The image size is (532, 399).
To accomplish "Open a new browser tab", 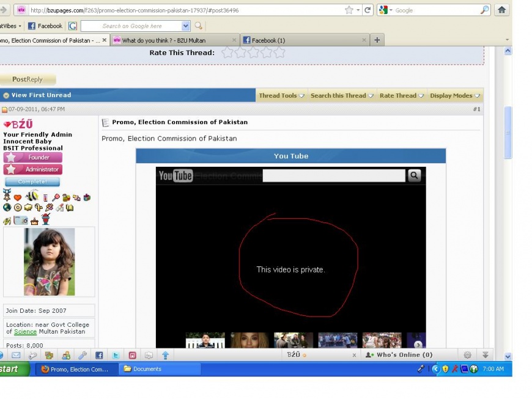I will pos(377,40).
